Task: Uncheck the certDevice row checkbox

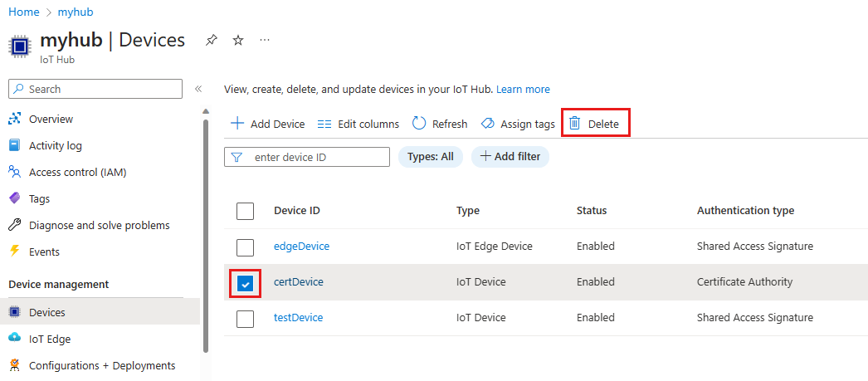Action: pos(245,282)
